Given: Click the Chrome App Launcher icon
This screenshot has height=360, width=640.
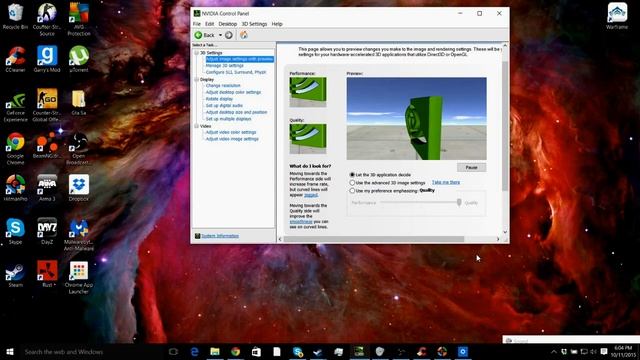Looking at the screenshot, I should (79, 271).
